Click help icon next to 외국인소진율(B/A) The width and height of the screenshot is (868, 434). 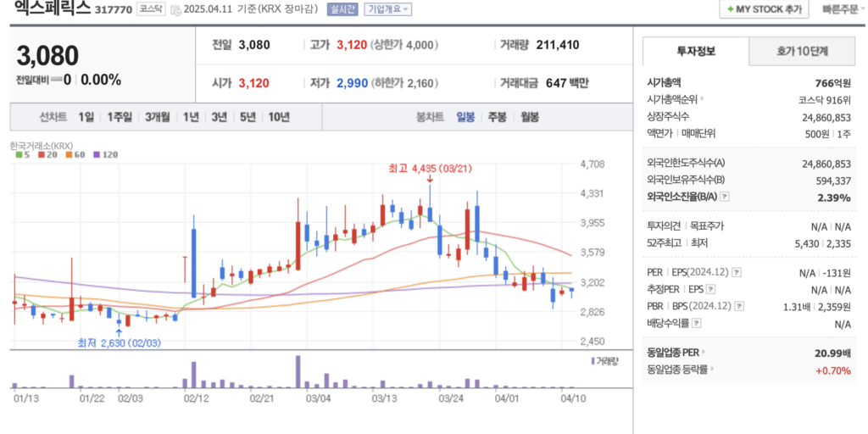tap(725, 197)
